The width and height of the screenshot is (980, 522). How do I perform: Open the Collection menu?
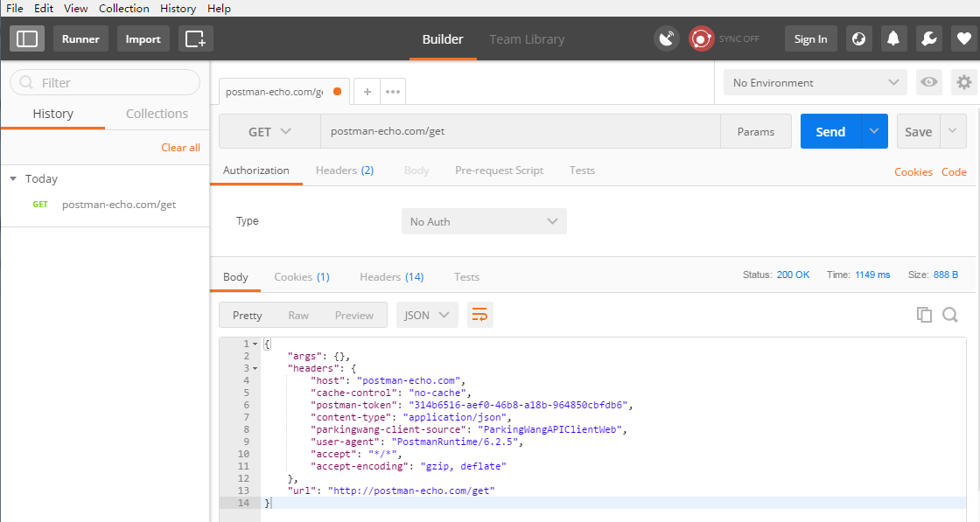coord(123,8)
